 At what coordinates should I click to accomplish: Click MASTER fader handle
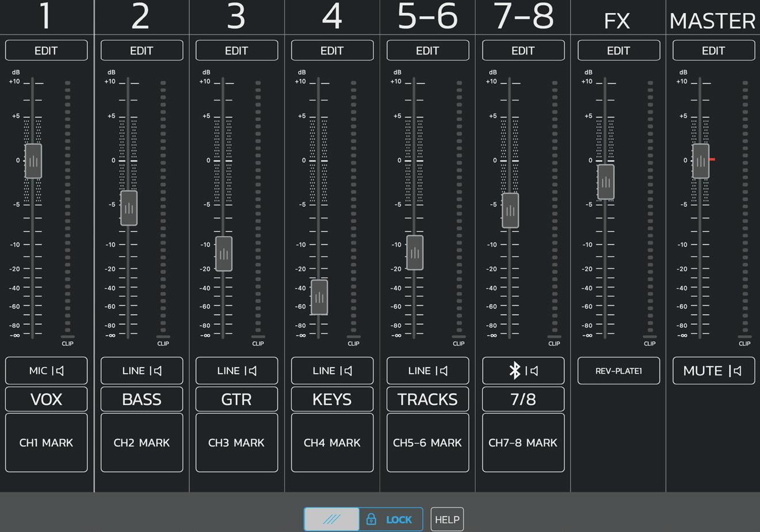701,161
